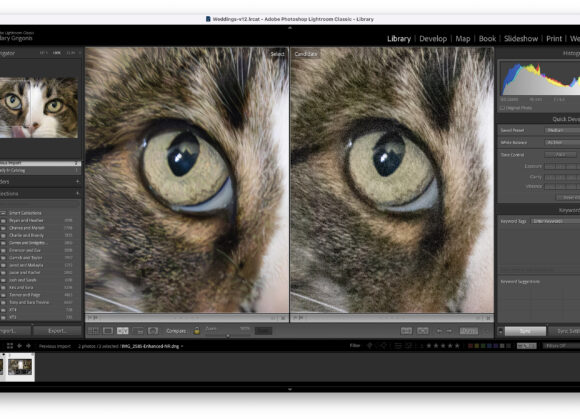Click the Swap Select and Candidate icon

406,331
